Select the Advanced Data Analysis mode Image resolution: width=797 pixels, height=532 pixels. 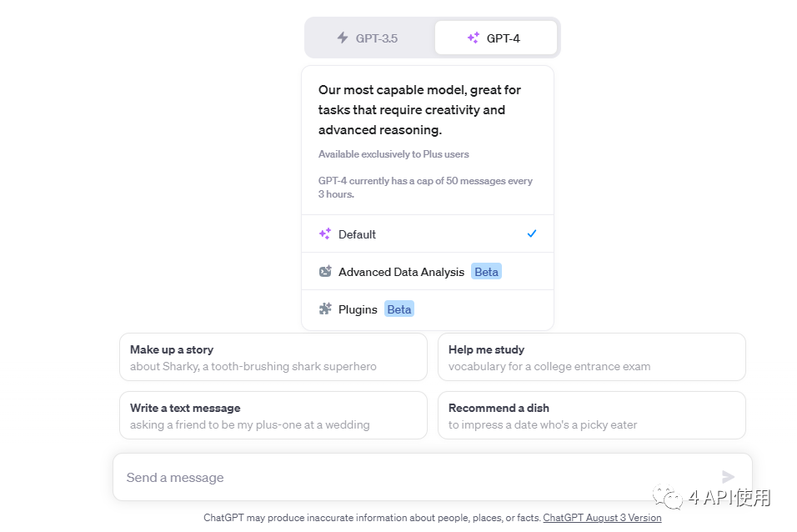(401, 272)
